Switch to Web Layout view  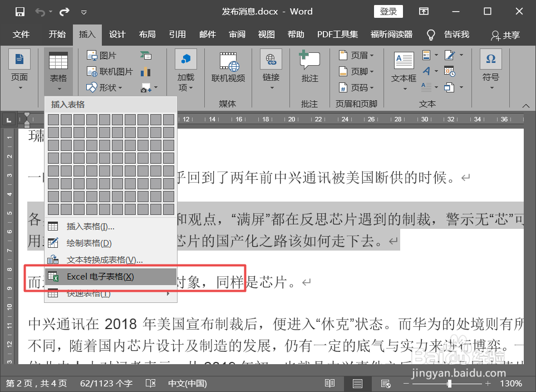tap(386, 384)
